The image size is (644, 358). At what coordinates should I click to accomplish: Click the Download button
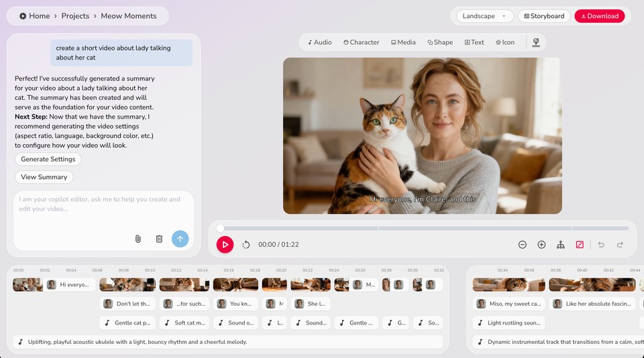pos(599,16)
